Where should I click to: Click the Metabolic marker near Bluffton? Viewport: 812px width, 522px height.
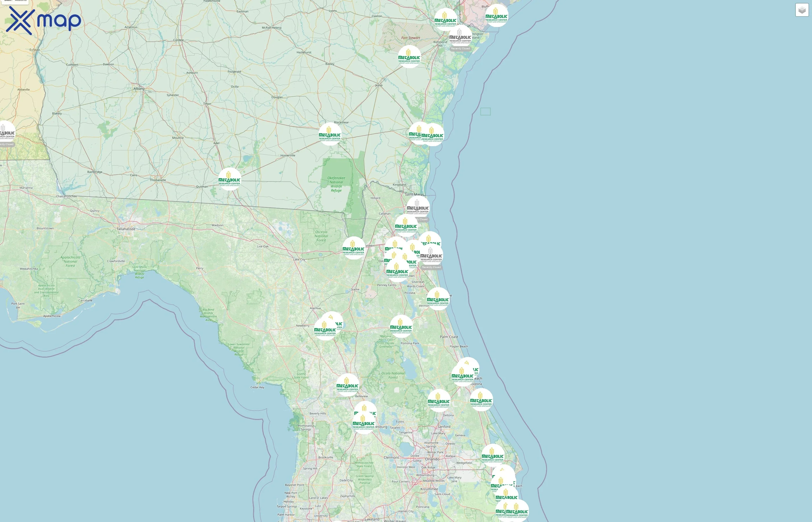pyautogui.click(x=496, y=15)
